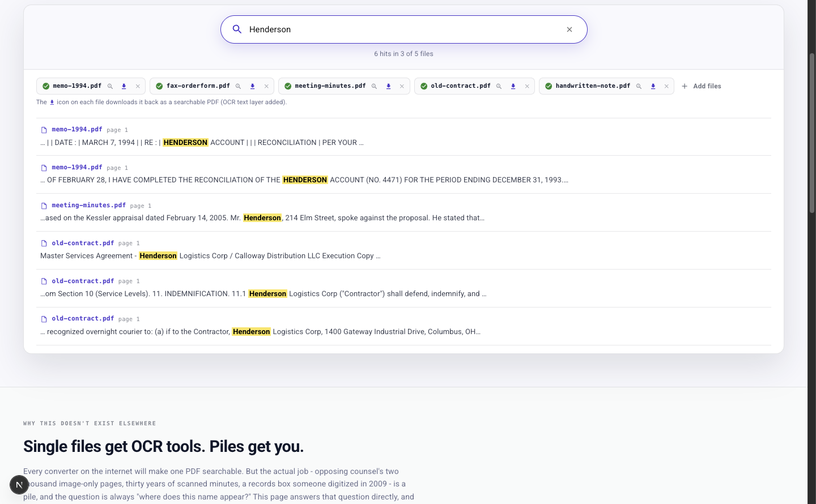Select the meeting-minutes.pdf file chip name
Image resolution: width=816 pixels, height=504 pixels.
tap(330, 86)
